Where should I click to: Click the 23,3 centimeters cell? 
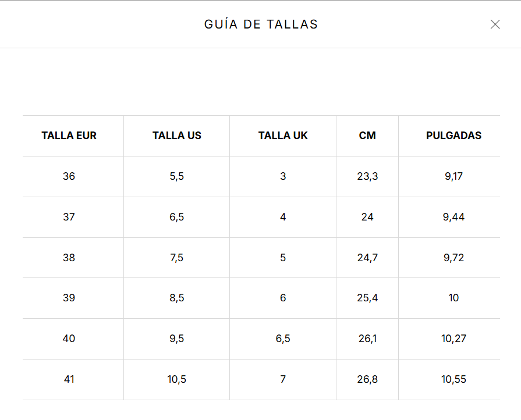click(x=367, y=176)
